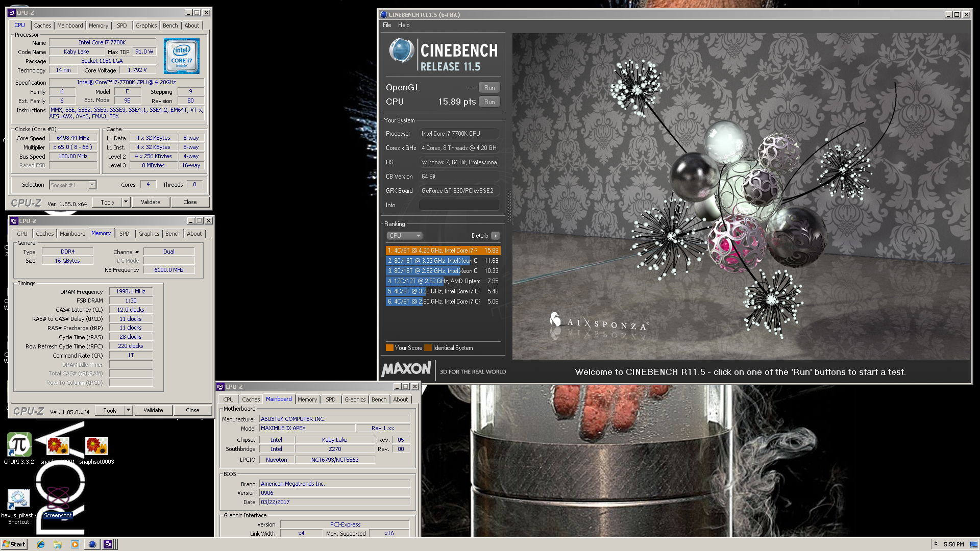Open Help menu in Cinebench
This screenshot has height=551, width=980.
pos(404,25)
